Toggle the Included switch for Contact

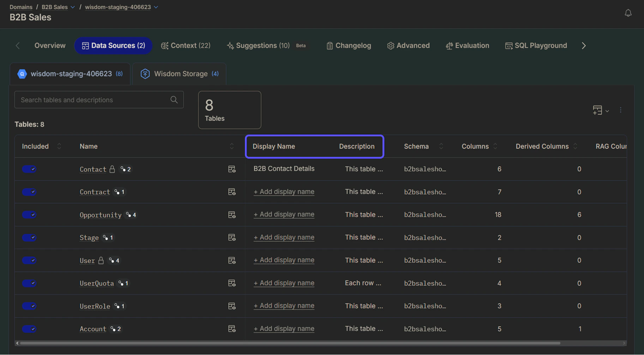coord(29,169)
